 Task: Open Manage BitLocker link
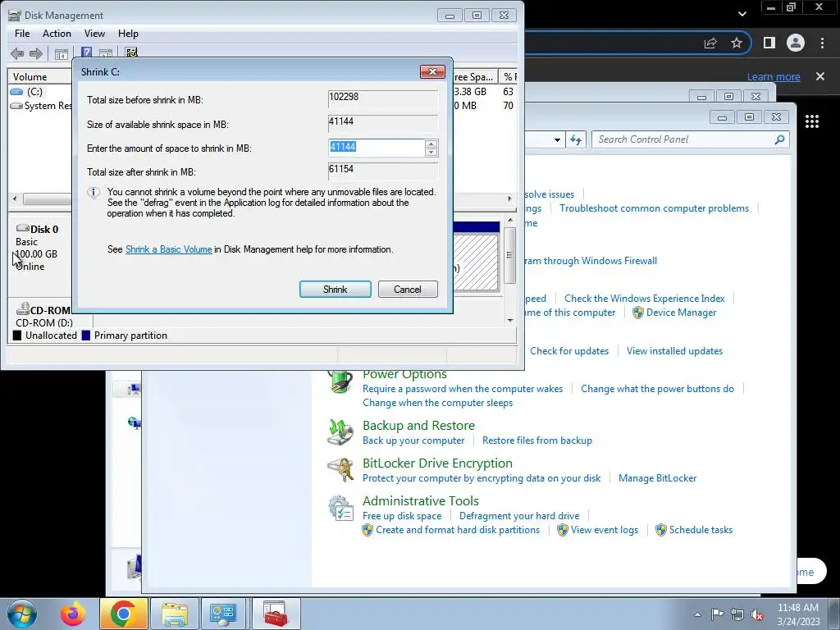click(x=657, y=478)
